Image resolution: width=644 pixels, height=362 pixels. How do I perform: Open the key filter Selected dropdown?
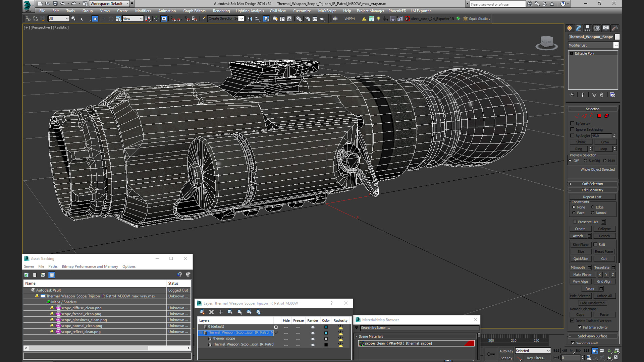(x=533, y=351)
